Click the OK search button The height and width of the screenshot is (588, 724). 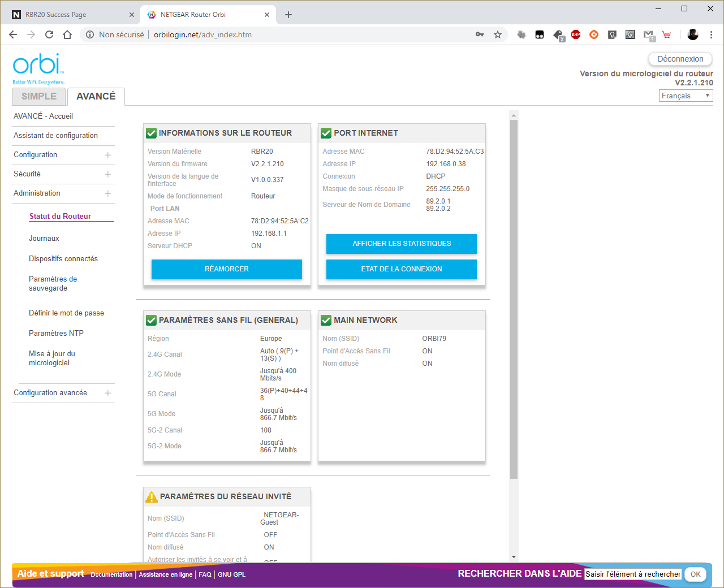[x=696, y=574]
